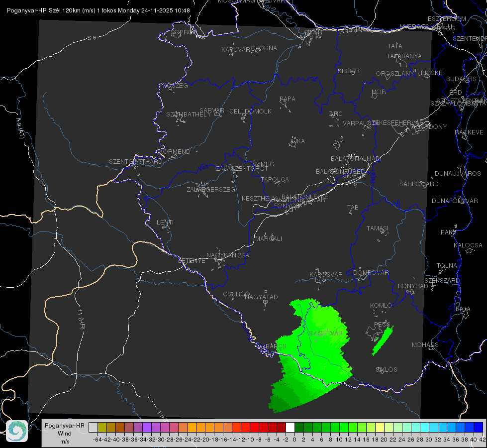
Task: Click the A 9 (AT) road label
Action: pyautogui.click(x=20, y=128)
